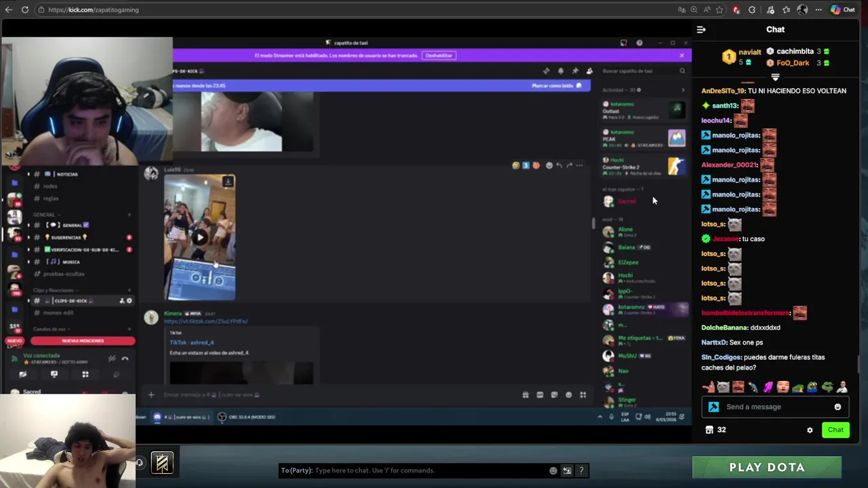Click Deshabilitar in Discord streamer mode banner

coord(439,56)
